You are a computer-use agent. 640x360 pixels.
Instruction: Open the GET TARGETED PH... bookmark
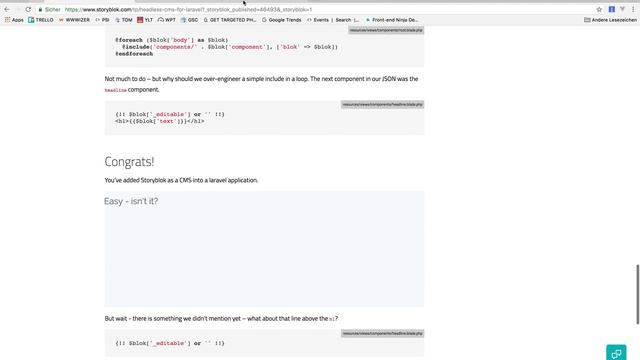(230, 20)
